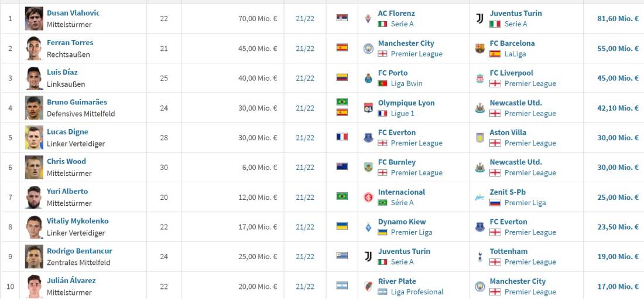
Task: Click the 21/22 season link for Lucas Digne
Action: click(x=305, y=138)
